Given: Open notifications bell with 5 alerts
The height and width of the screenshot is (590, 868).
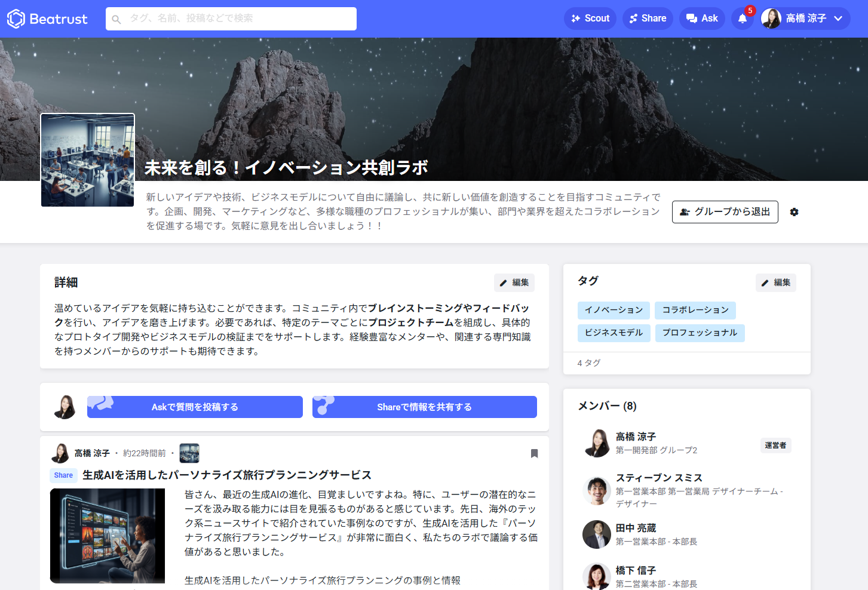Looking at the screenshot, I should tap(743, 19).
